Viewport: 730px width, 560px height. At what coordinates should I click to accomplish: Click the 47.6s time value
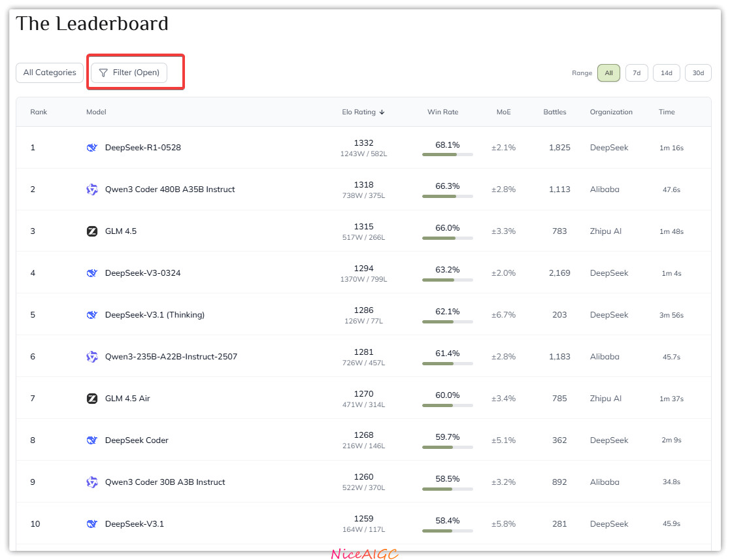tap(671, 190)
